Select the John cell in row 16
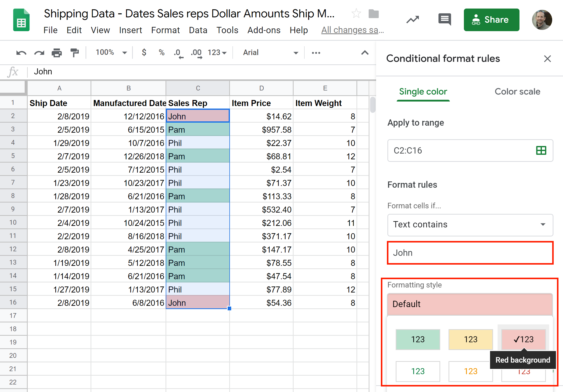The height and width of the screenshot is (392, 563). [x=198, y=303]
